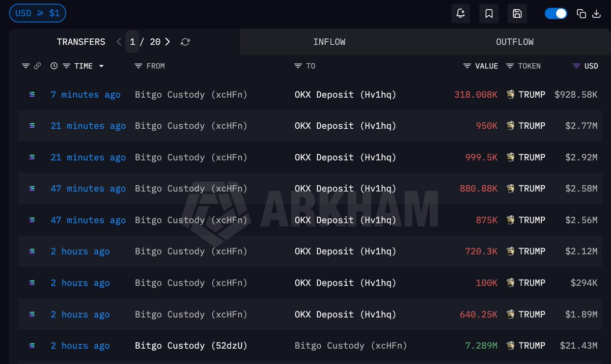The image size is (611, 364).
Task: Click the TIME column filter
Action: (66, 66)
